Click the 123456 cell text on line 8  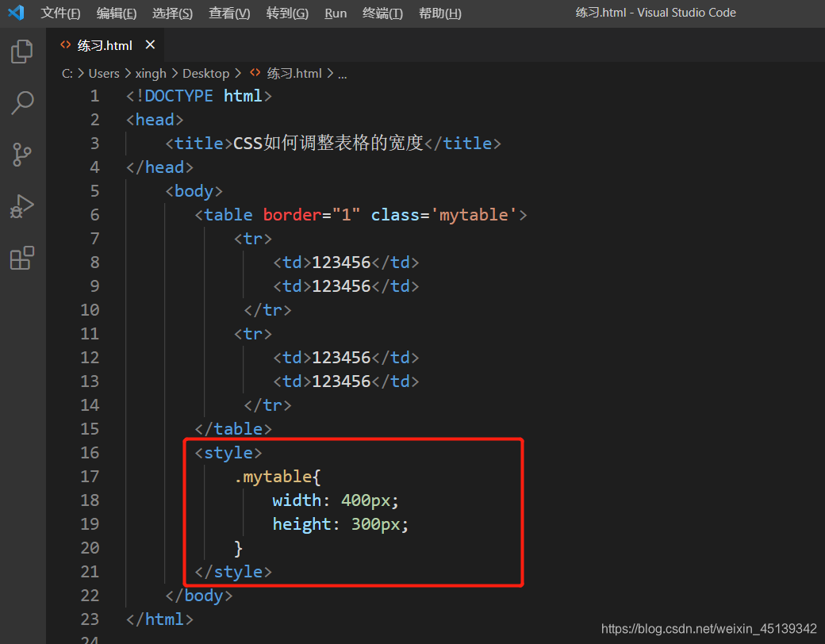pyautogui.click(x=341, y=262)
